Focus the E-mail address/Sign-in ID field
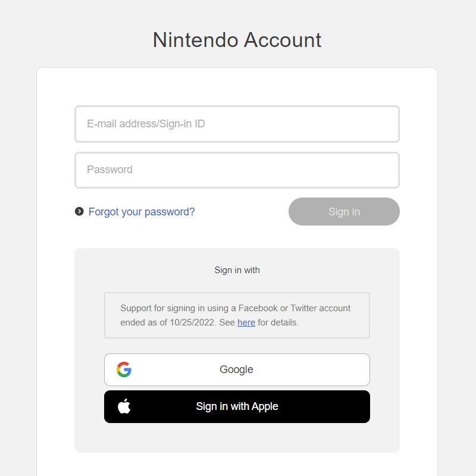Image resolution: width=476 pixels, height=476 pixels. [x=237, y=124]
